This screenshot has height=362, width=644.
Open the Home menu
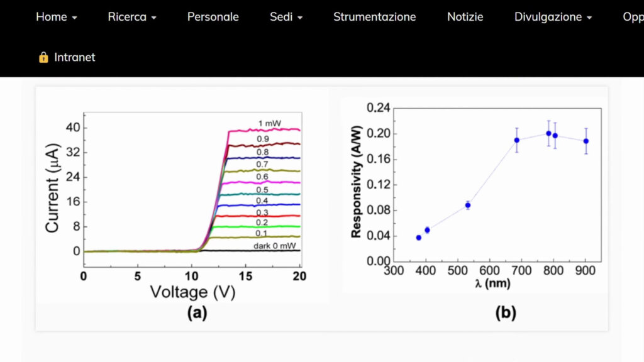click(51, 17)
